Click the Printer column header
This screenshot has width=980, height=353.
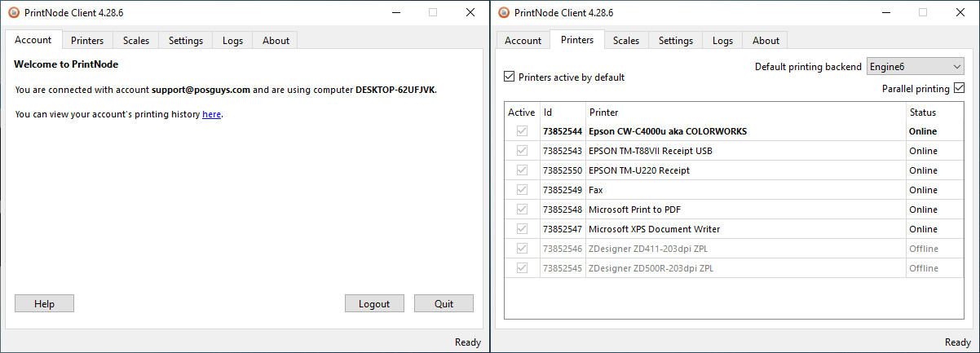(x=603, y=113)
